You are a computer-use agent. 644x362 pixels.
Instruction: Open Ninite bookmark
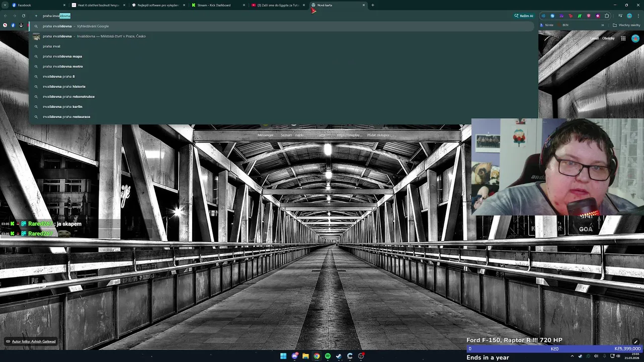546,25
